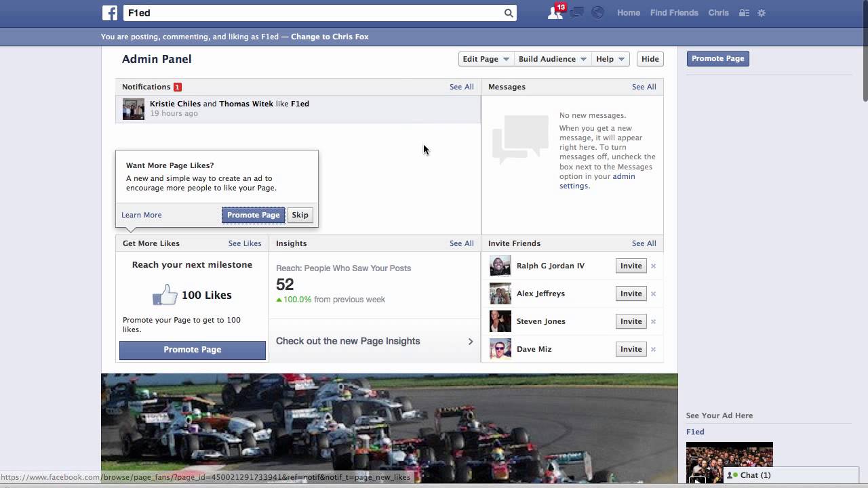Image resolution: width=868 pixels, height=488 pixels.
Task: Click large Promote Page under 100 Likes
Action: [193, 350]
